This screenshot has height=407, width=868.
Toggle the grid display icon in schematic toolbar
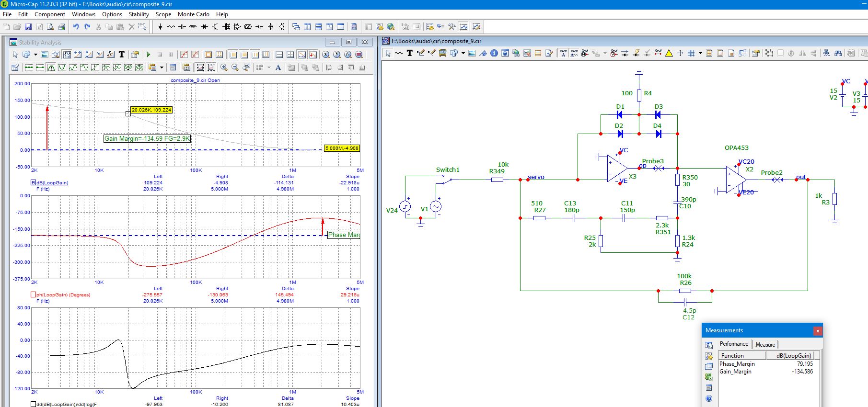(x=691, y=53)
